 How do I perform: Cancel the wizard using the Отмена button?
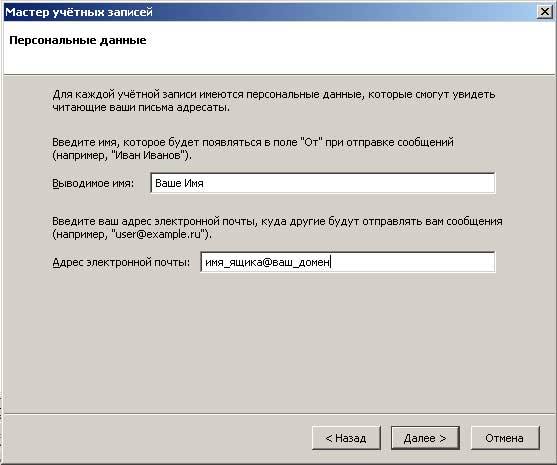505,438
